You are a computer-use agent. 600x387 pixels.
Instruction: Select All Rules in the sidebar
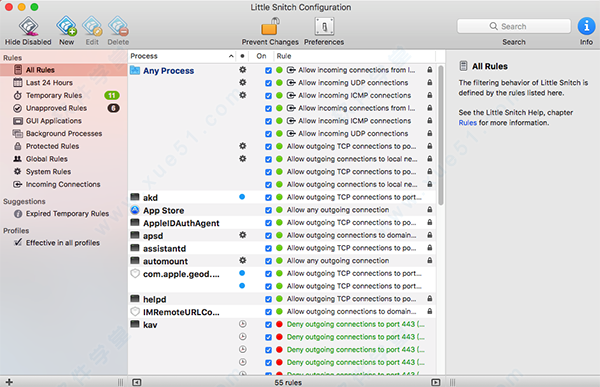[x=64, y=70]
